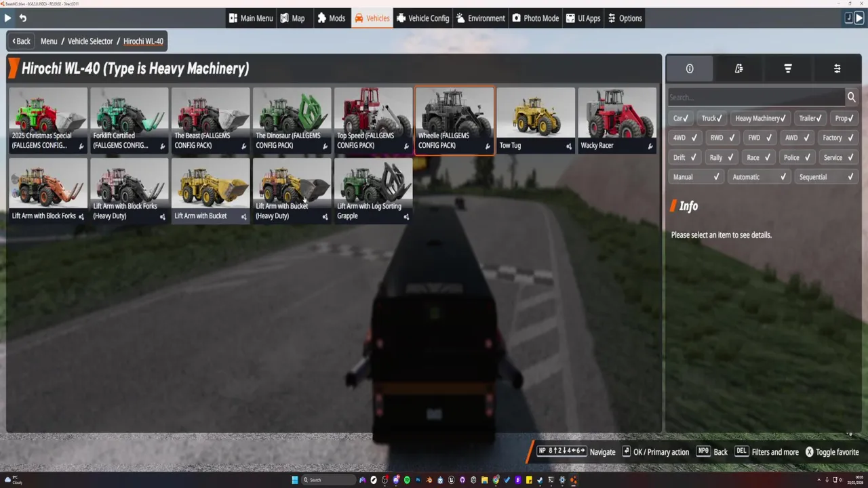Toggle the Sequential transmission filter

(x=827, y=177)
